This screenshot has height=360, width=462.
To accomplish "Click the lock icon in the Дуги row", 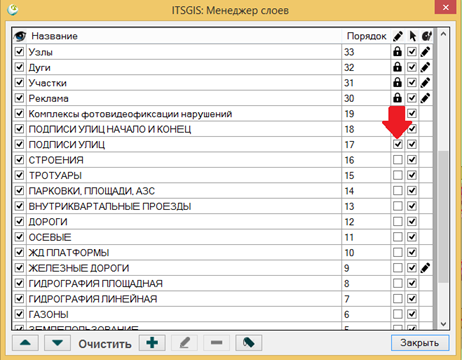I will point(397,67).
